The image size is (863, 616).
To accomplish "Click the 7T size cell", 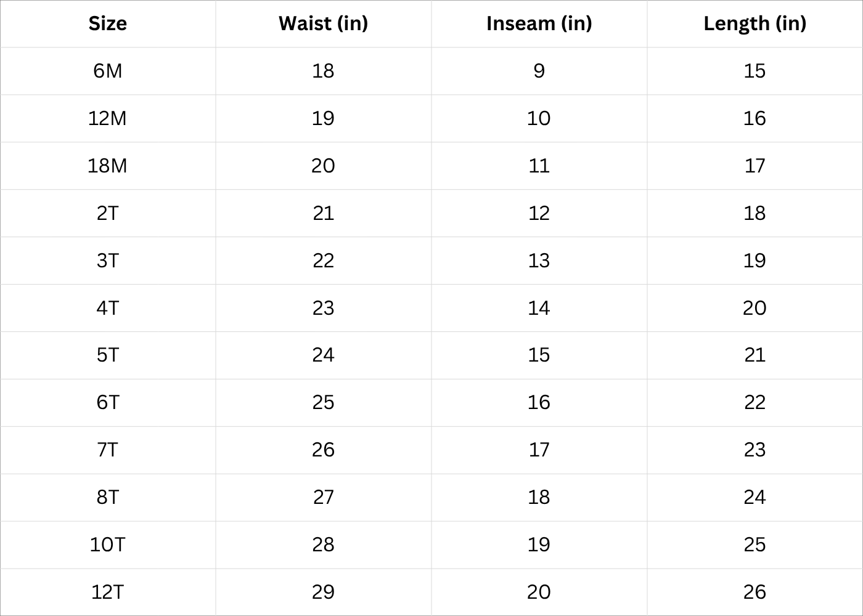I will (108, 450).
